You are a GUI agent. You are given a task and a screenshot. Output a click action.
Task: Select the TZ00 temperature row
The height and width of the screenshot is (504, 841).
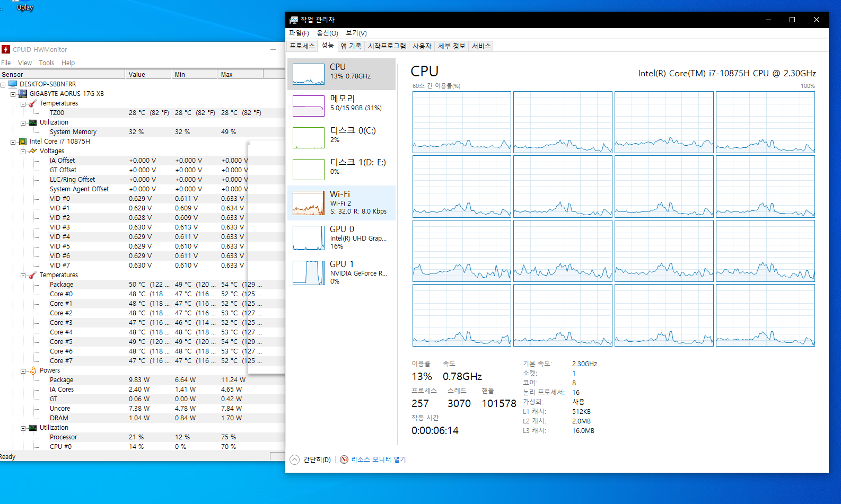pos(142,113)
